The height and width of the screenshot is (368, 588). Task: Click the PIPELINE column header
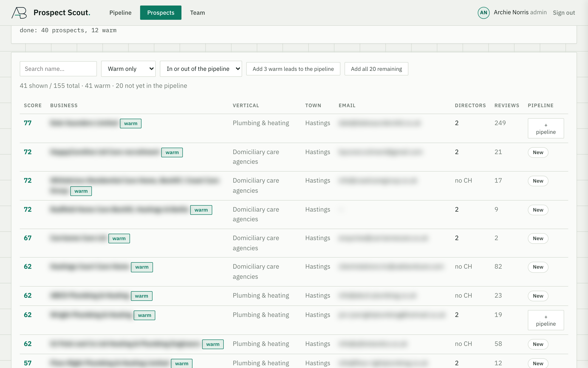[x=541, y=105]
